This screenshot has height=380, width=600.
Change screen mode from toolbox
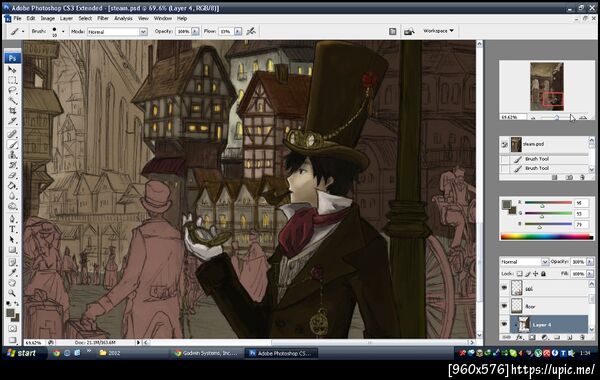pyautogui.click(x=12, y=340)
